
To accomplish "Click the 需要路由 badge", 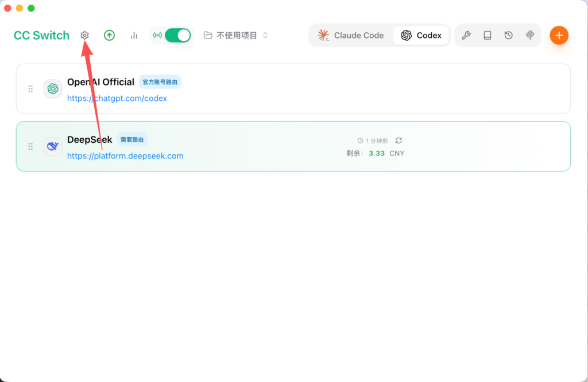I will coord(132,140).
